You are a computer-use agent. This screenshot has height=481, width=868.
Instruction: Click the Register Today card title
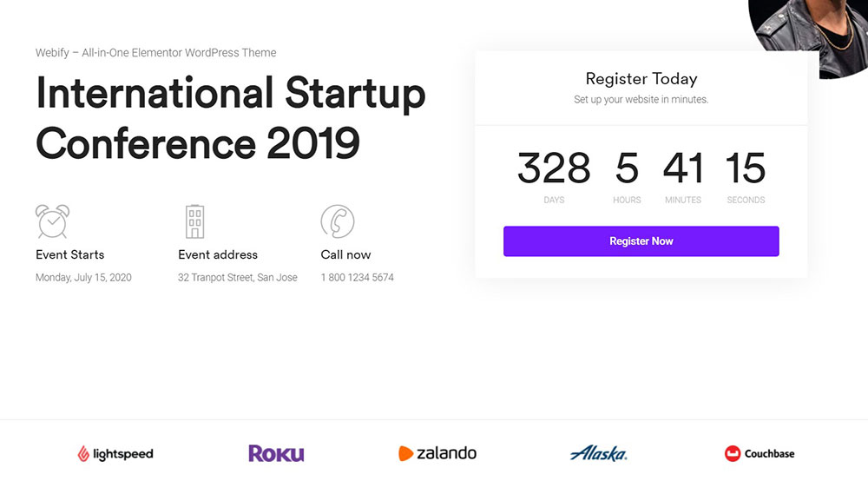point(641,79)
